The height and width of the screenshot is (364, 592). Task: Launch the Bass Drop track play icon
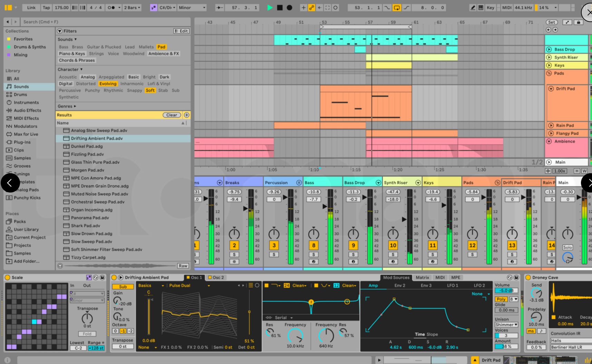point(549,49)
